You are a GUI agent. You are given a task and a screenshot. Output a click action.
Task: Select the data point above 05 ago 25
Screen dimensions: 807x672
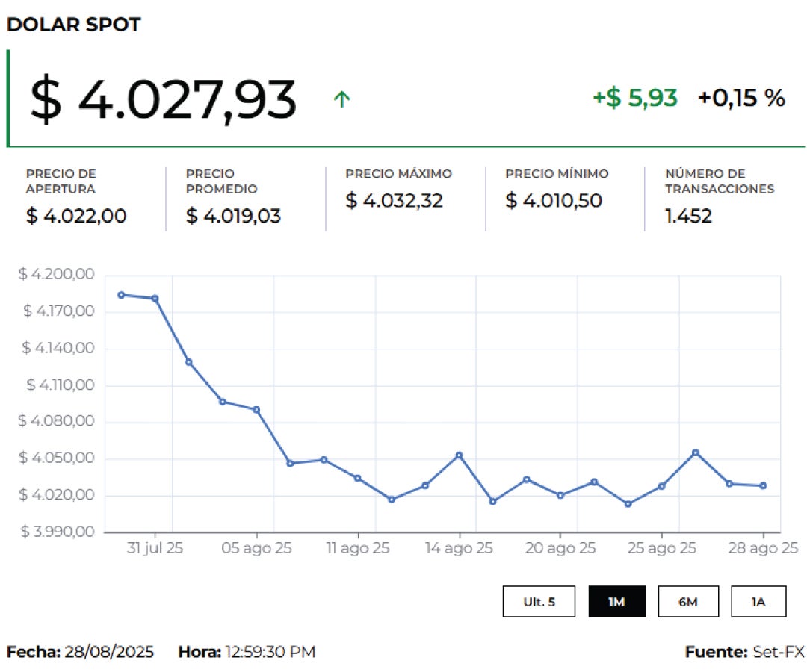(x=256, y=410)
